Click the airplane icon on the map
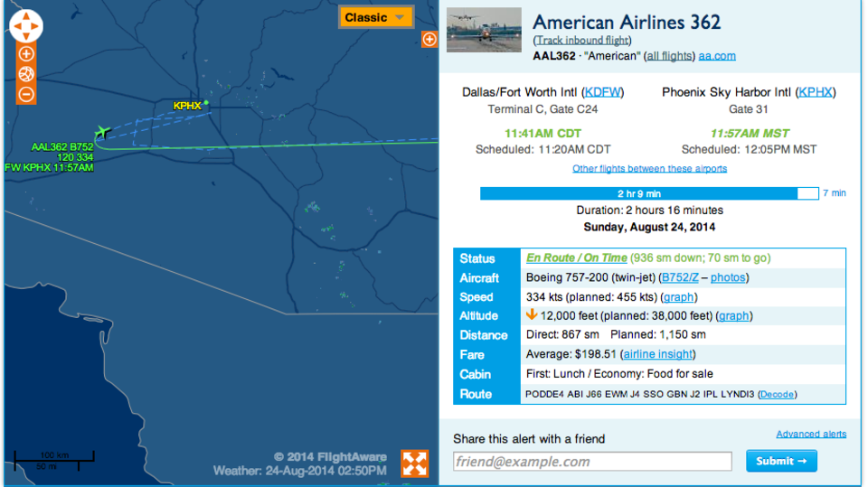This screenshot has width=868, height=487. pos(101,132)
